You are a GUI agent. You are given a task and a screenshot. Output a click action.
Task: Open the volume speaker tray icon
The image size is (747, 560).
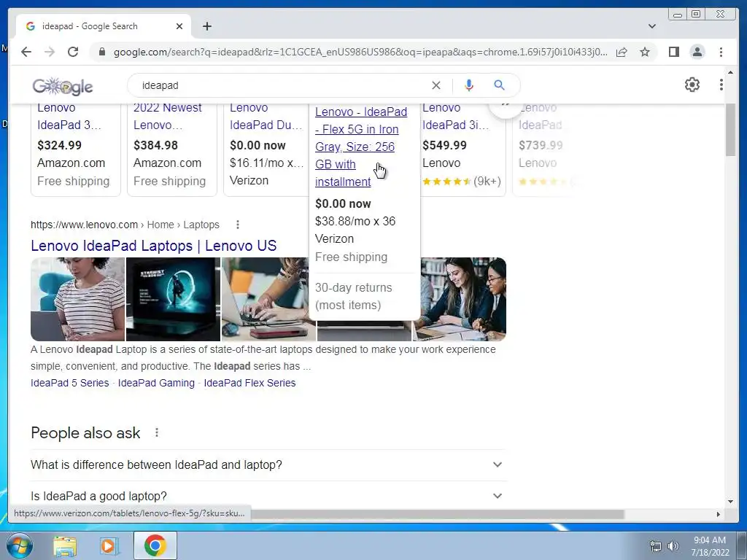tap(673, 546)
